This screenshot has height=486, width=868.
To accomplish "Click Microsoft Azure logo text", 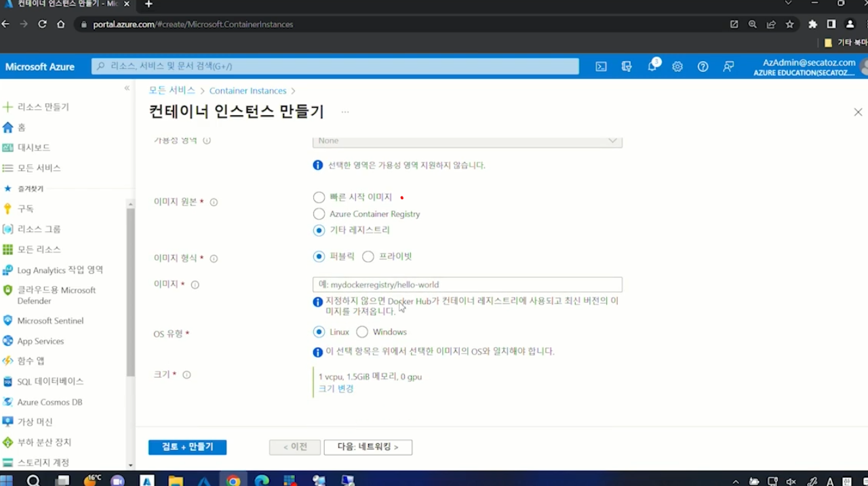I will [40, 66].
